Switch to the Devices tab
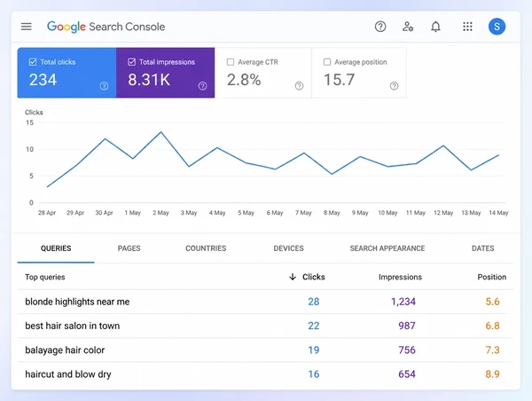Image resolution: width=532 pixels, height=401 pixels. point(288,248)
